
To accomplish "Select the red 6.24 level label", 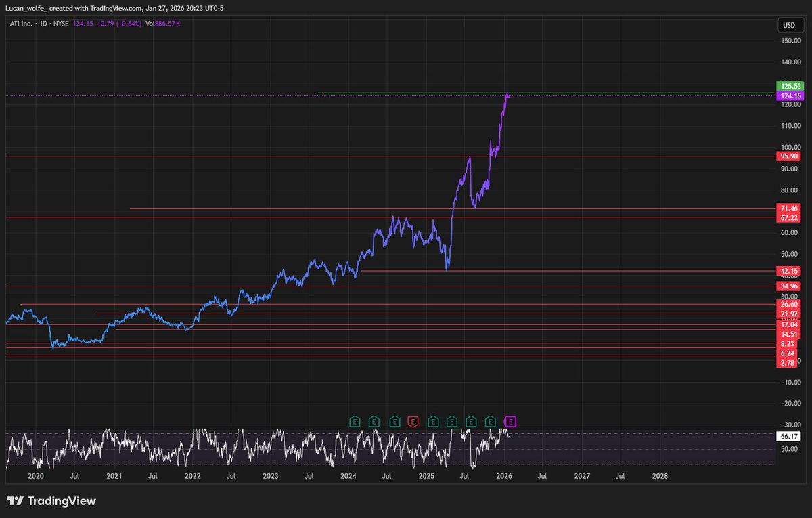I will click(x=788, y=353).
